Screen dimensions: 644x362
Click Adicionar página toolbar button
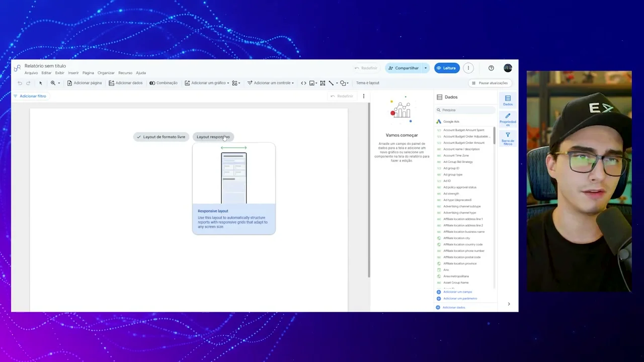click(x=85, y=83)
